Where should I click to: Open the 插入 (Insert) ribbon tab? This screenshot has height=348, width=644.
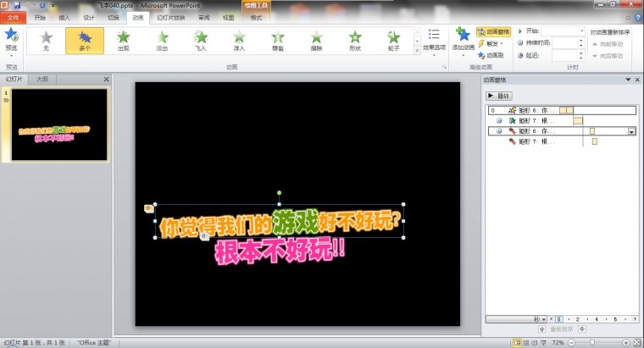point(64,17)
